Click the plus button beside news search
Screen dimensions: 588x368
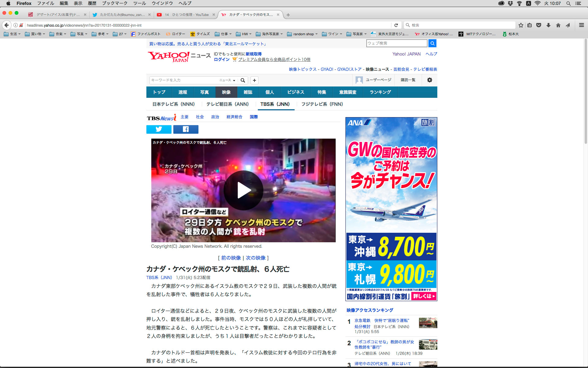tap(254, 80)
